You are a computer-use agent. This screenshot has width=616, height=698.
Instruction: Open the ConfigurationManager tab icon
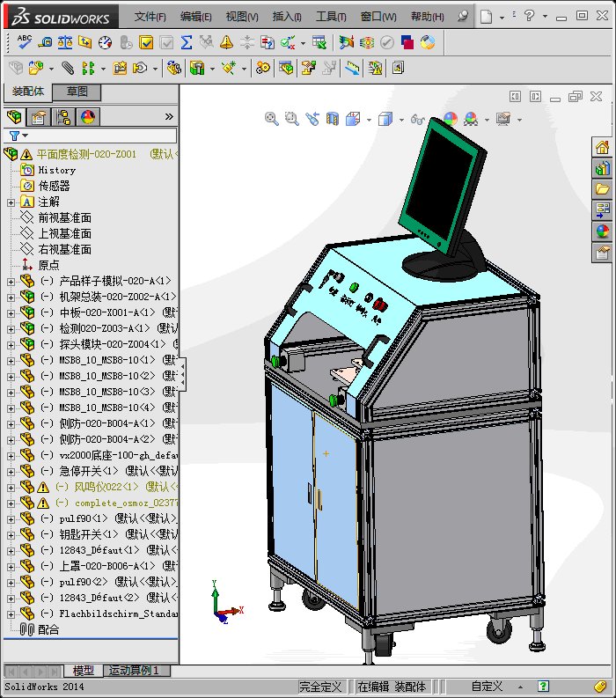tap(63, 117)
